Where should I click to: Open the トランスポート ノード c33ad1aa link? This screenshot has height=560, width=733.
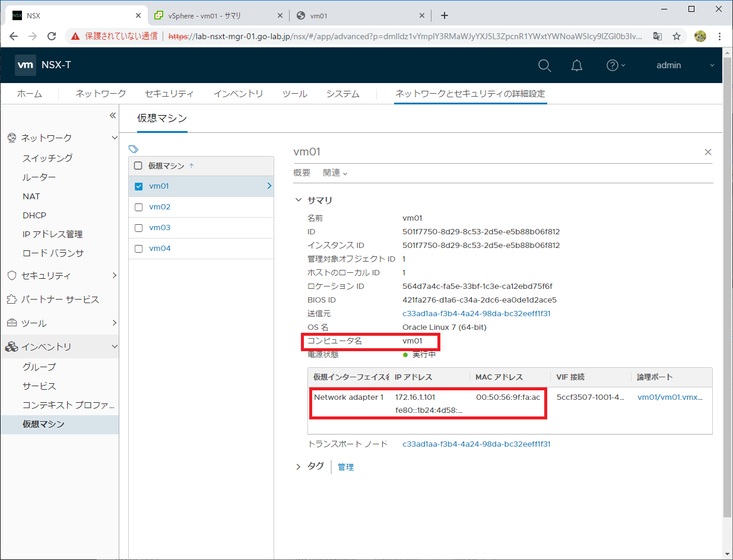point(477,444)
